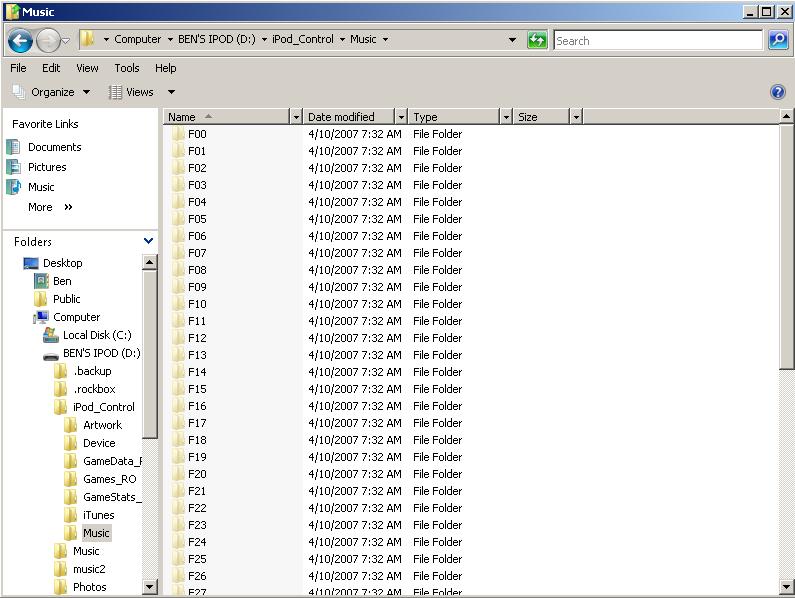Screen dimensions: 795x598
Task: Collapse the Folders pane chevron
Action: click(148, 241)
